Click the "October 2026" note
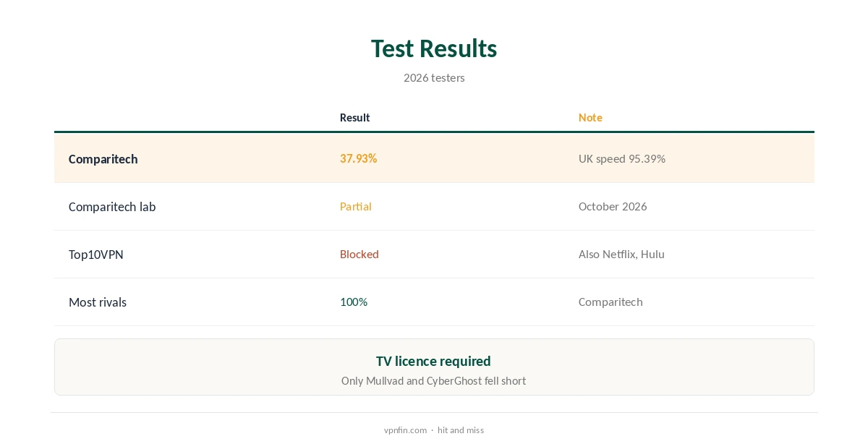Screen dimensions: 868x444 (x=613, y=206)
